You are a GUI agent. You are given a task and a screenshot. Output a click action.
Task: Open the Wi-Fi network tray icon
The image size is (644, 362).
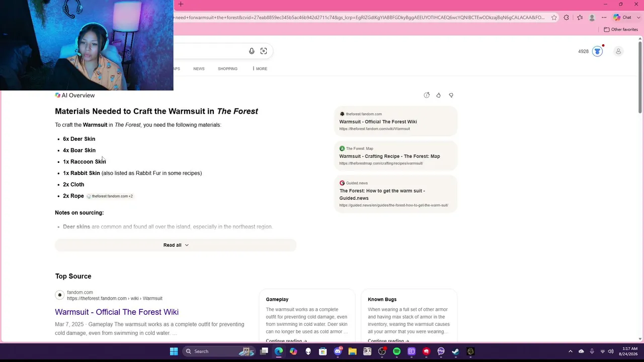602,351
